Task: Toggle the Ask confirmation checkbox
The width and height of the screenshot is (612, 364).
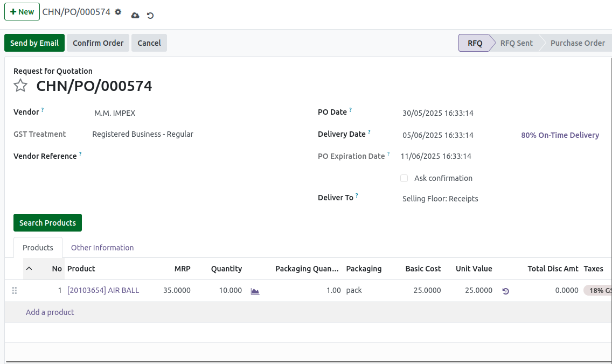Action: 404,178
